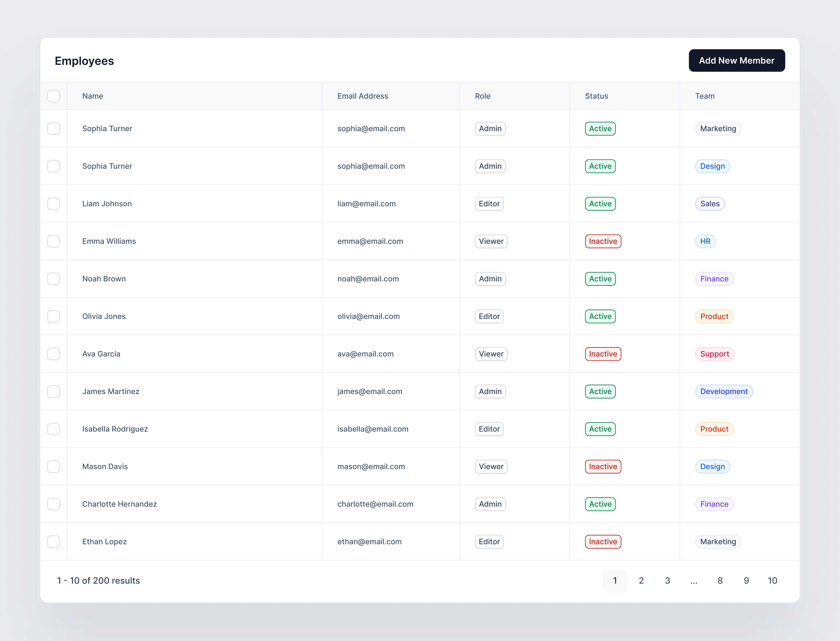Tick the checkbox next to Noah Brown
This screenshot has width=840, height=641.
click(53, 279)
